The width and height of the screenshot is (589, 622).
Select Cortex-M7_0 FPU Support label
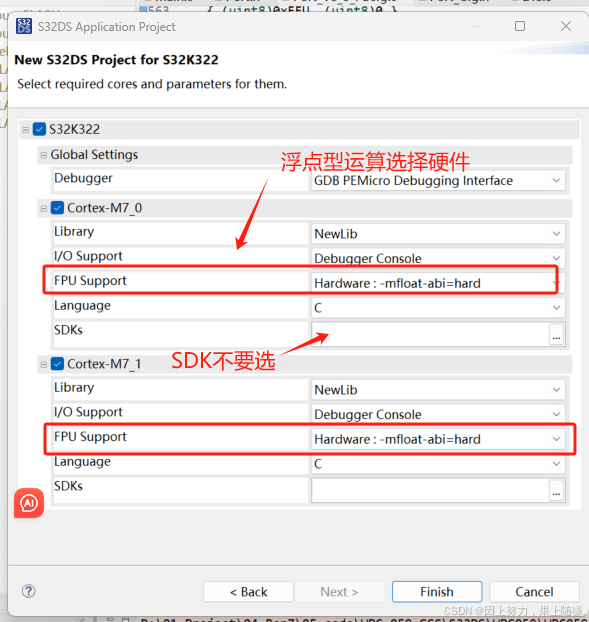[90, 280]
